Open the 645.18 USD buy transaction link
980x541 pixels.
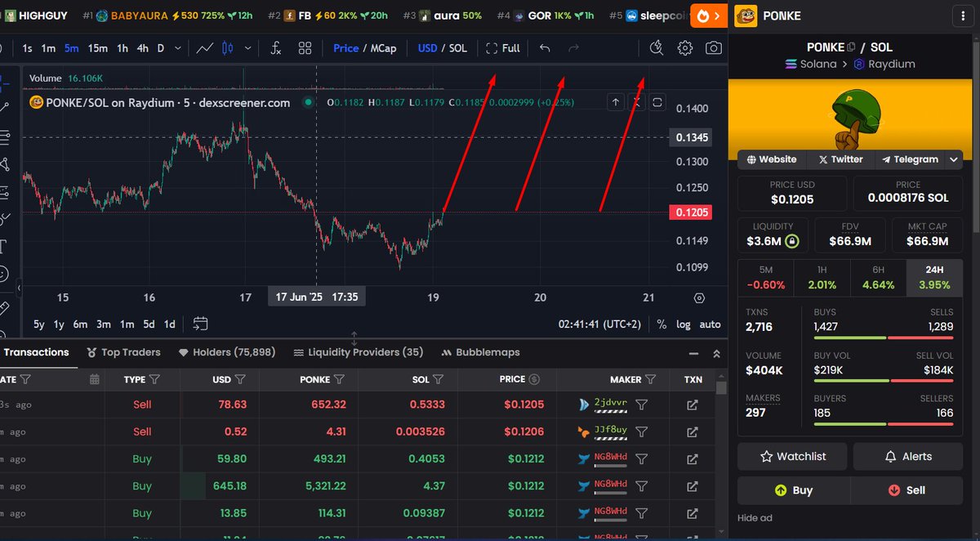tap(693, 486)
